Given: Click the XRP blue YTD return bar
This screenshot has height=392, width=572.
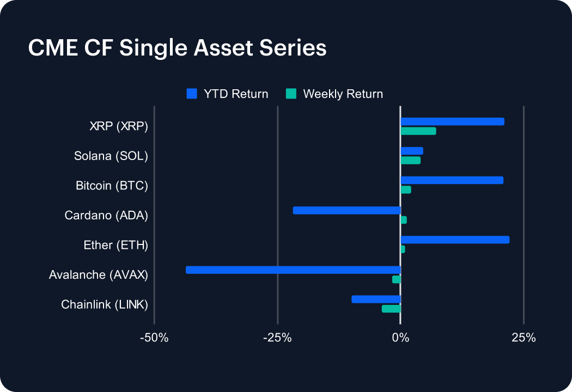Looking at the screenshot, I should 452,121.
